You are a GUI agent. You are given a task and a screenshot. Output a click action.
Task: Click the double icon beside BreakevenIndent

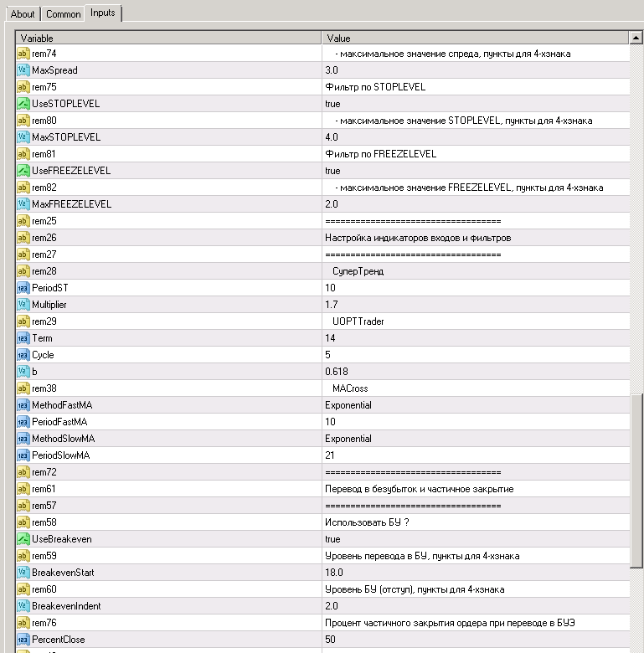(23, 606)
